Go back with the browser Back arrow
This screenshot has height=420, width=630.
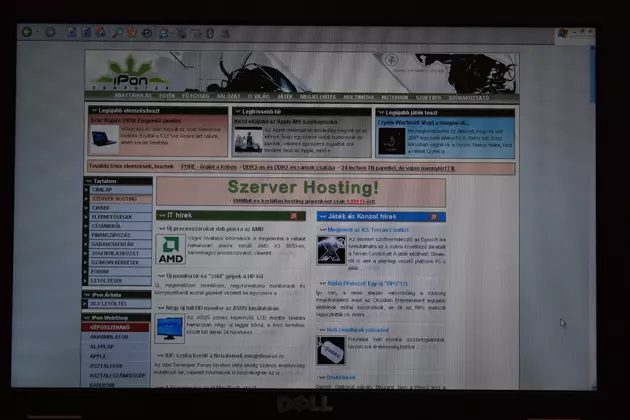[x=27, y=32]
